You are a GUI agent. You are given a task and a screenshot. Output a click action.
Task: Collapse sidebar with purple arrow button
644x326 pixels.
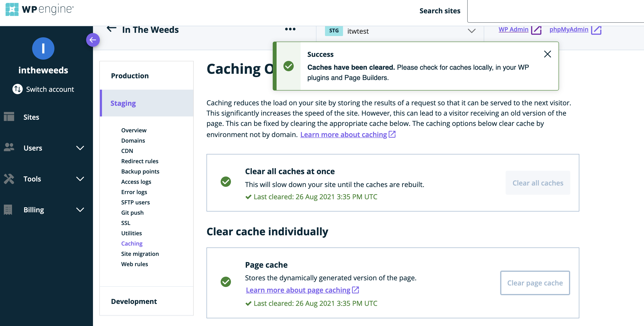point(93,40)
